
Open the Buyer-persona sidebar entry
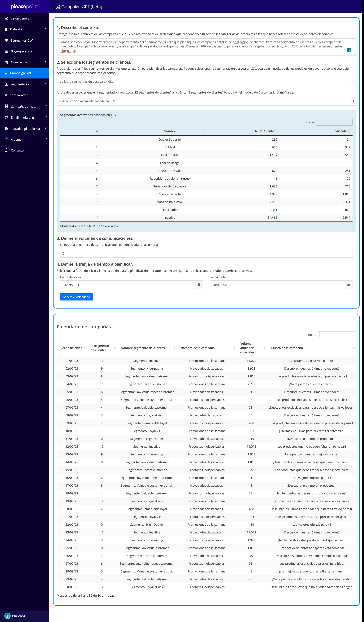coord(21,51)
